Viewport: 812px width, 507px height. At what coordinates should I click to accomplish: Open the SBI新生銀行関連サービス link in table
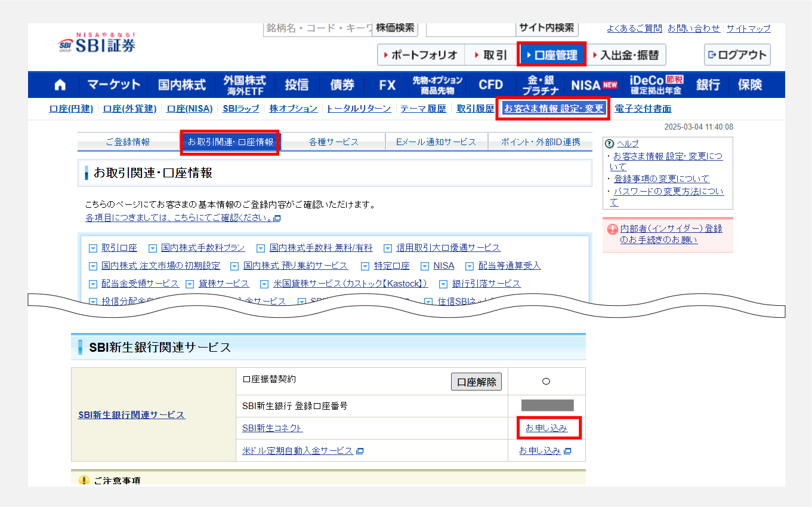[x=131, y=414]
